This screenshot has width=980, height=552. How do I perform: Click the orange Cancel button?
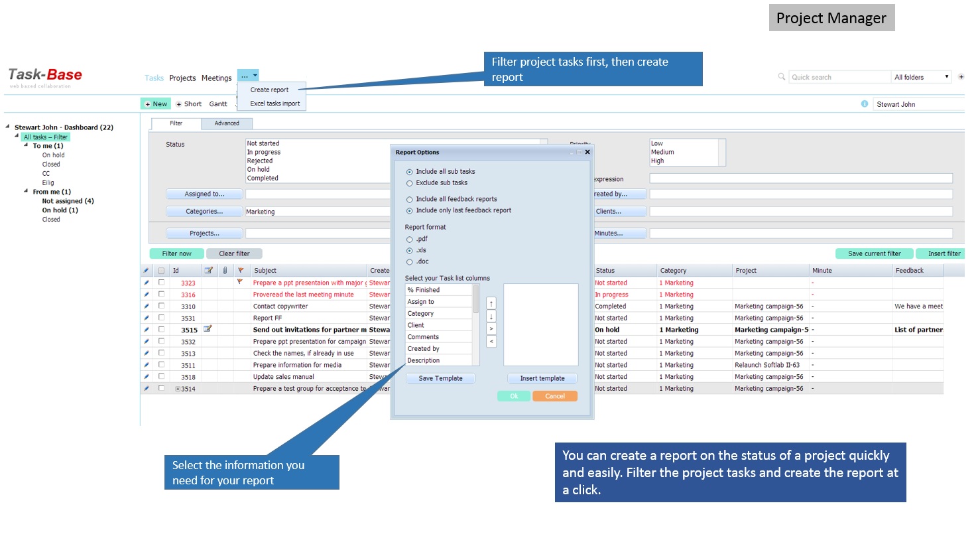pos(555,396)
